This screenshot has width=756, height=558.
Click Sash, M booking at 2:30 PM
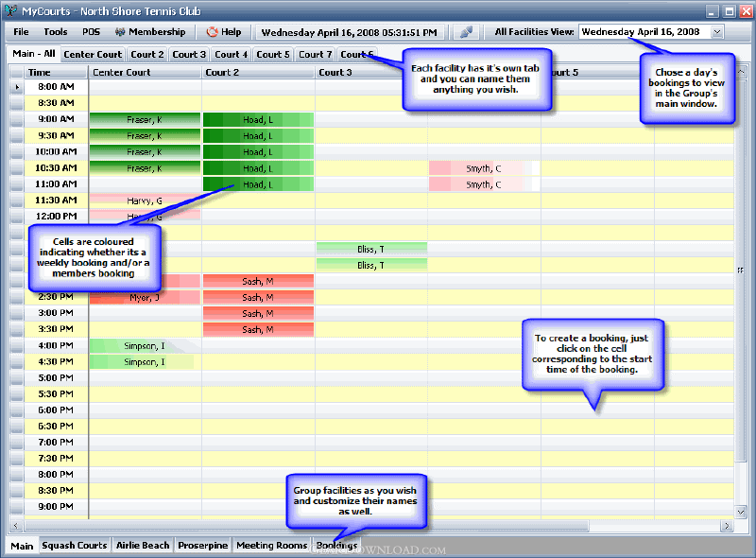coord(258,297)
